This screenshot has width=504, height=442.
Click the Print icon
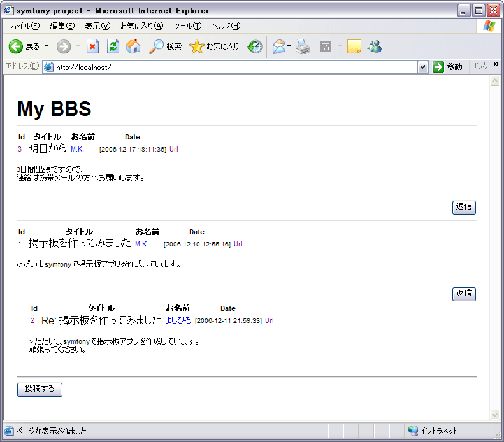(303, 46)
